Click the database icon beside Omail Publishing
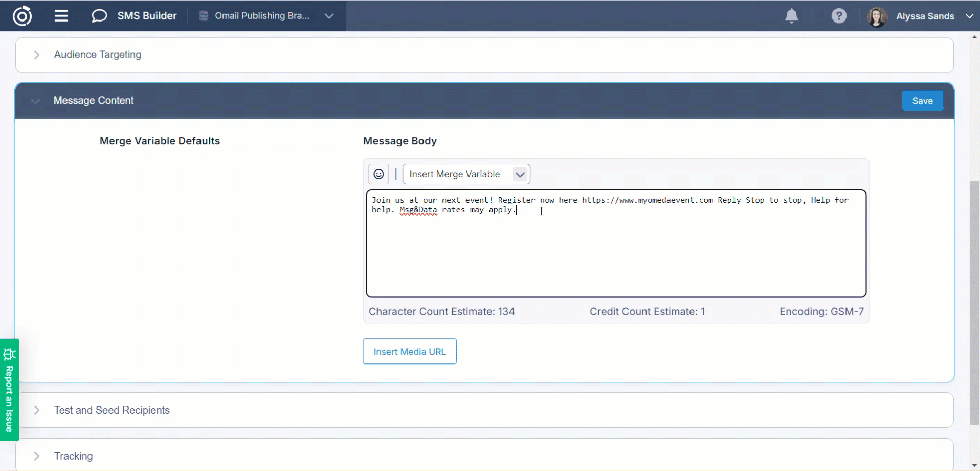Viewport: 980px width, 471px height. tap(204, 16)
